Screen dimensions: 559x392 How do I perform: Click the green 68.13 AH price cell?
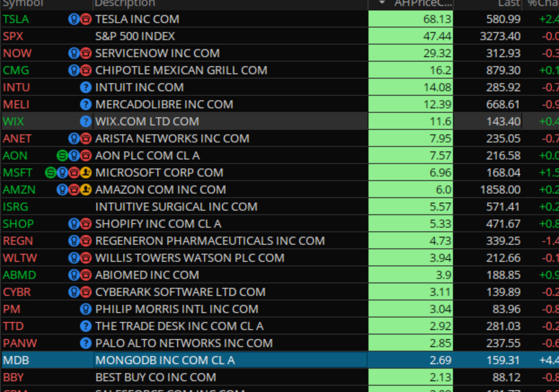click(x=410, y=19)
